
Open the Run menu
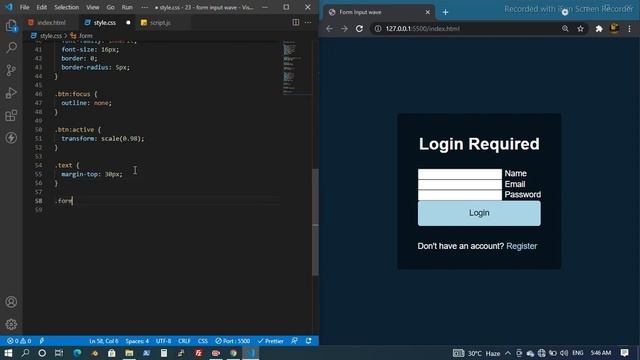[127, 7]
